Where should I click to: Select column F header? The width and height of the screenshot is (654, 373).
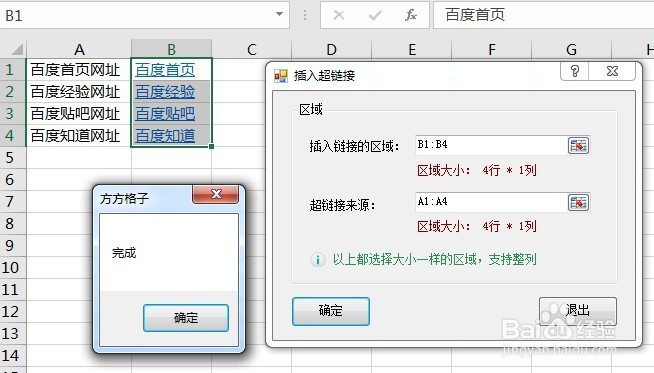[x=492, y=49]
